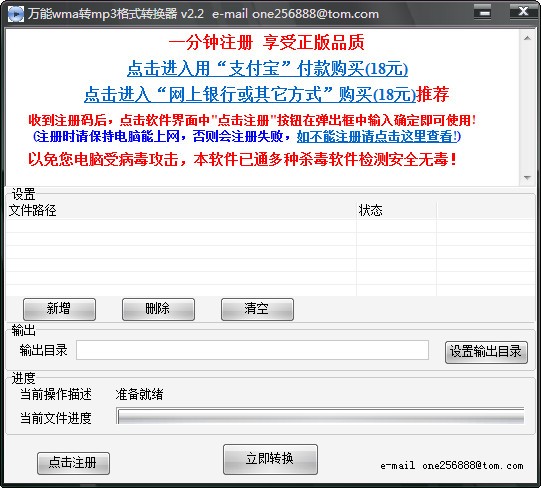Viewport: 541px width, 488px height.
Task: Focus the 输出目录 input field
Action: [x=253, y=350]
